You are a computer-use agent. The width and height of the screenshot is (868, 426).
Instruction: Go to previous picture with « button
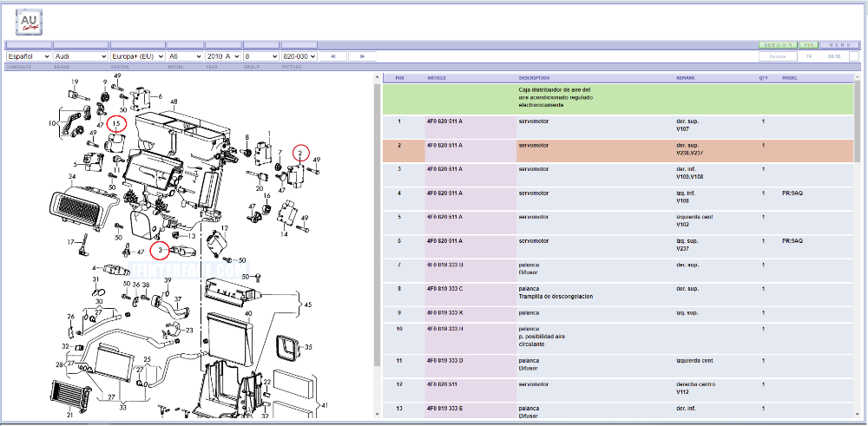333,56
